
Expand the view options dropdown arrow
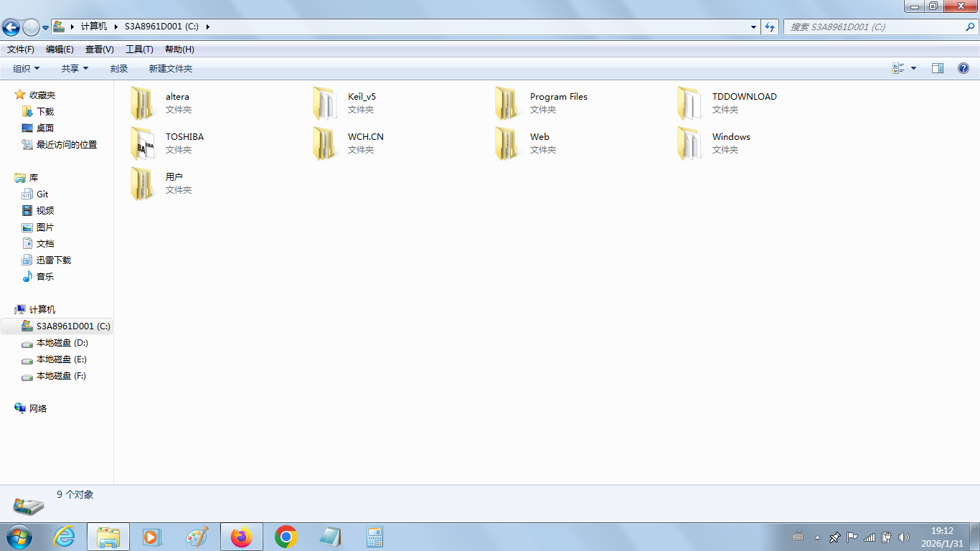[913, 68]
